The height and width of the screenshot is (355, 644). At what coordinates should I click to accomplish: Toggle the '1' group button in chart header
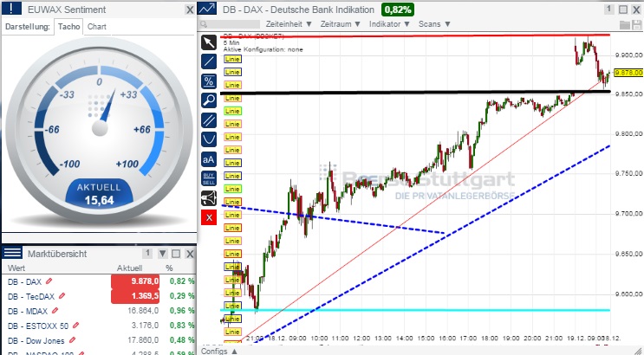(x=609, y=9)
